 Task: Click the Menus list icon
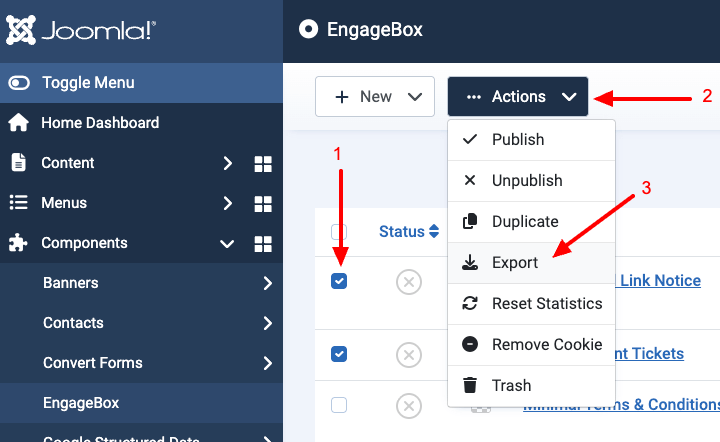pyautogui.click(x=18, y=202)
